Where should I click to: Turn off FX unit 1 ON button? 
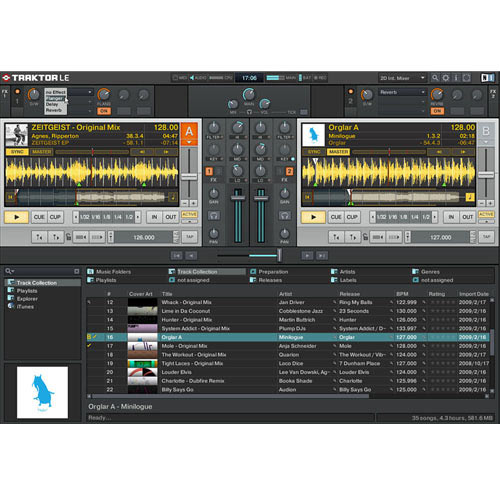[x=104, y=111]
